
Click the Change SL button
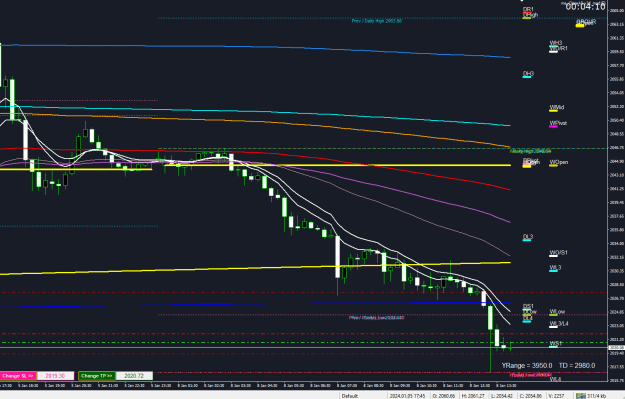(18, 376)
